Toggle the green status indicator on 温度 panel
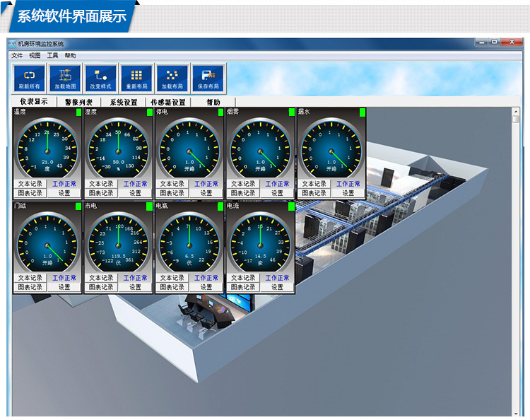 79,112
